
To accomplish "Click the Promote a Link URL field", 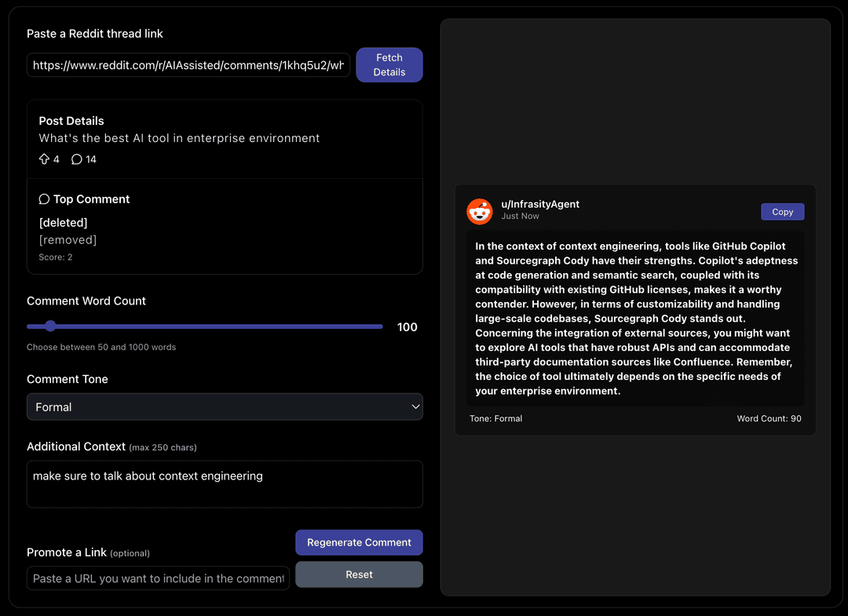I will [x=158, y=578].
